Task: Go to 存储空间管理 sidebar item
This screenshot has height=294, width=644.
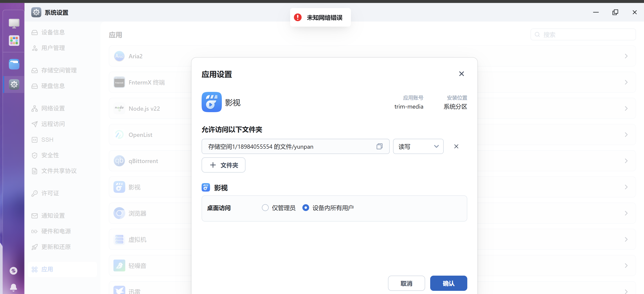Action: click(x=59, y=70)
